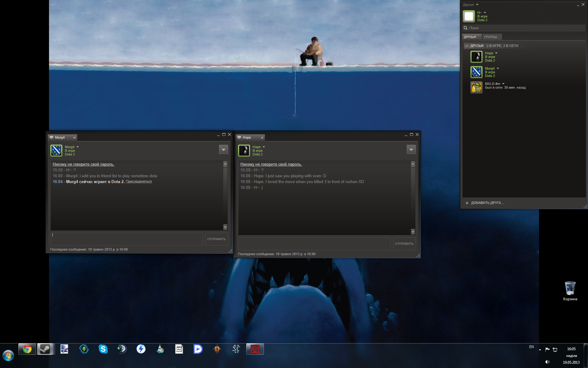Open the small arrow beside Hope name in chat
Screen dimensions: 588x368
(x=264, y=147)
